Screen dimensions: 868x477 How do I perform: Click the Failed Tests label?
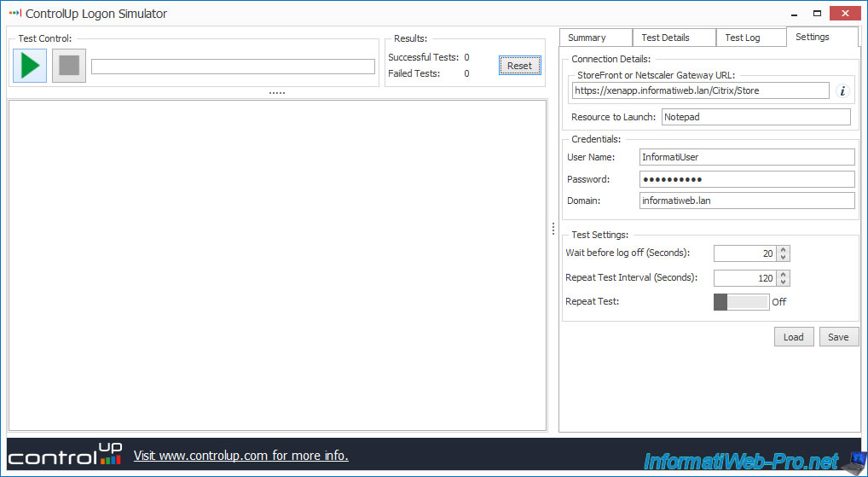click(414, 73)
